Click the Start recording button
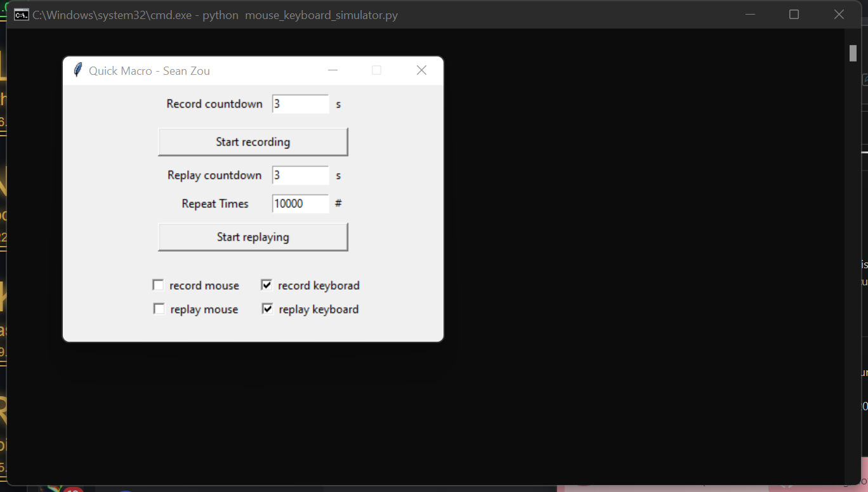The image size is (868, 492). [x=253, y=141]
